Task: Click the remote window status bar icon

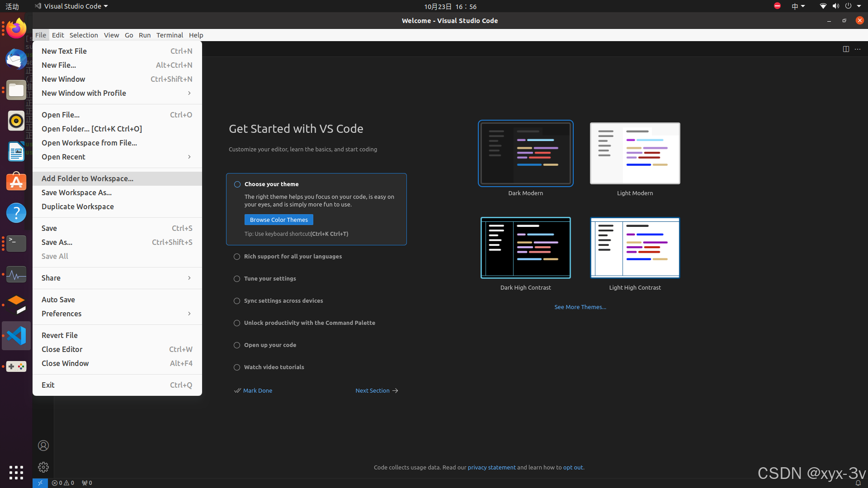Action: [40, 483]
